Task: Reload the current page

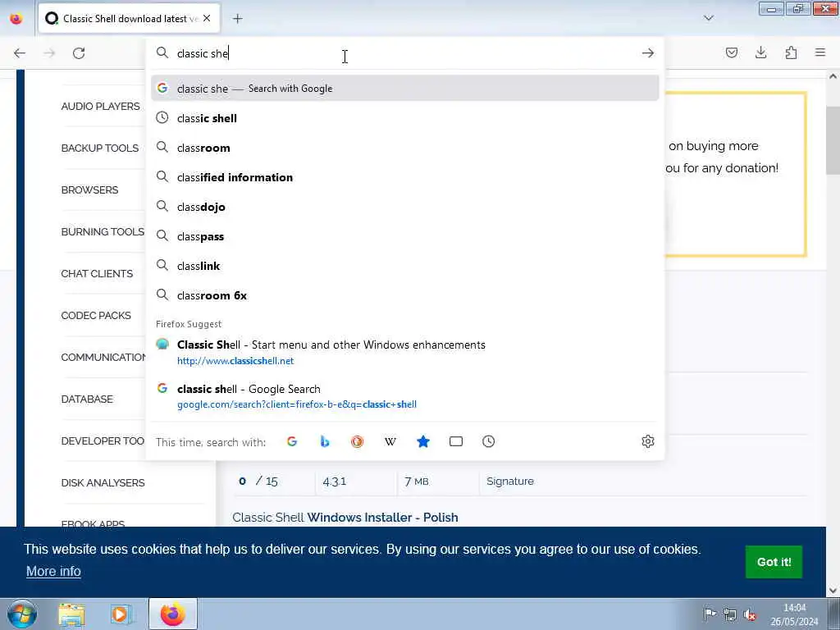Action: pyautogui.click(x=79, y=53)
